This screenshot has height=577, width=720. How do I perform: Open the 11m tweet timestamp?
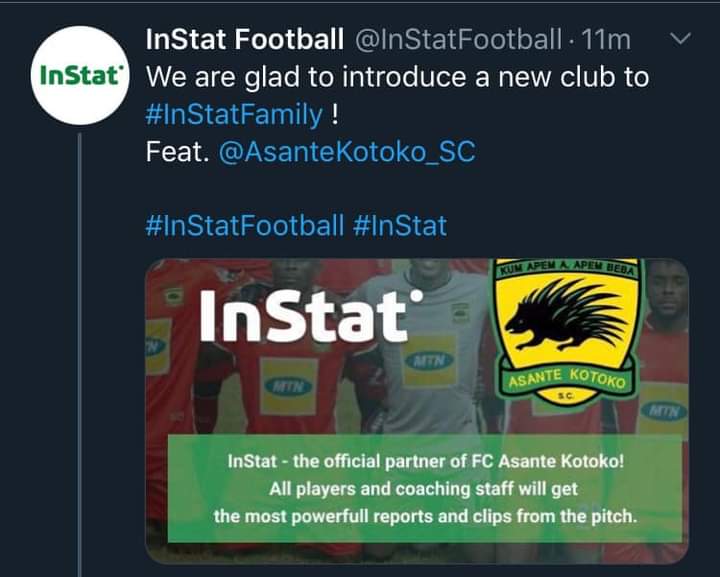coord(606,39)
